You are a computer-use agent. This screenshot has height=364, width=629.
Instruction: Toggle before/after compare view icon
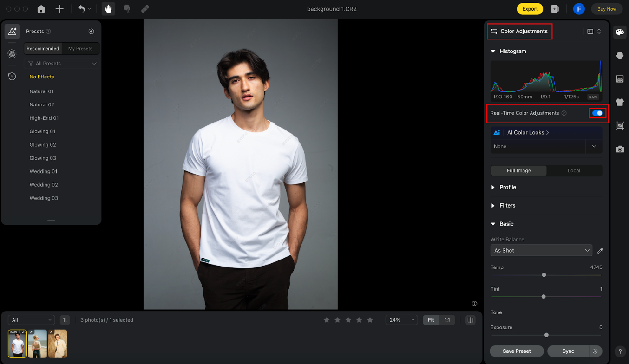coord(470,320)
